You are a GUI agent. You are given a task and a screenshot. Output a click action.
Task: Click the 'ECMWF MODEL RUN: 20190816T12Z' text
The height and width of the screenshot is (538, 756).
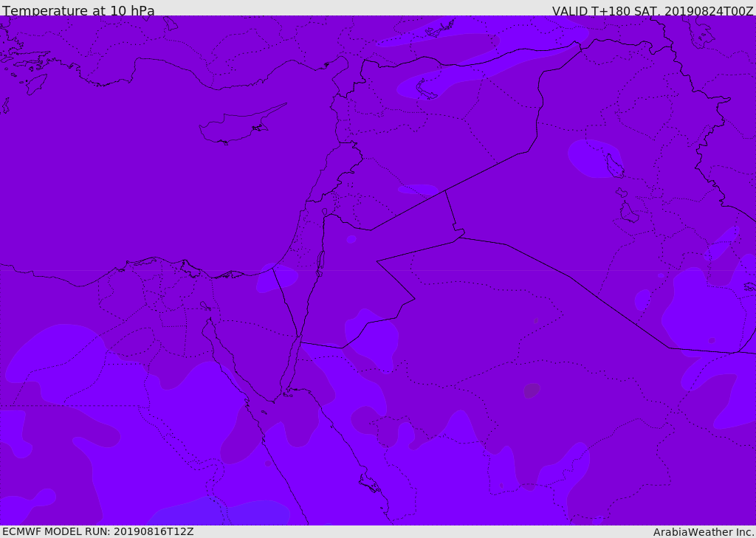pyautogui.click(x=98, y=532)
